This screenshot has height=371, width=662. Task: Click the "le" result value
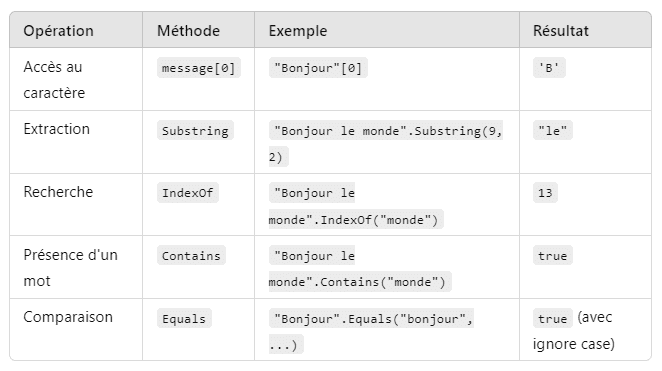pos(552,130)
